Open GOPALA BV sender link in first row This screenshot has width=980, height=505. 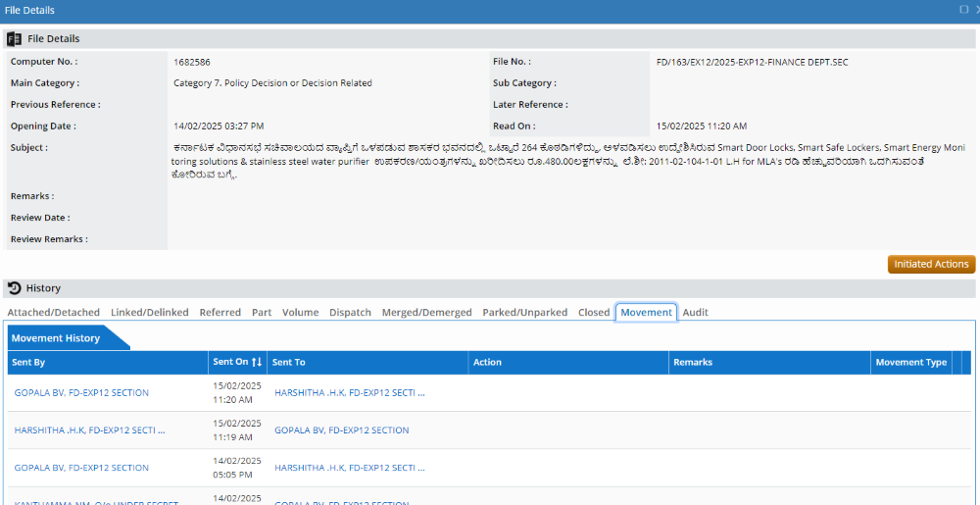tap(81, 393)
